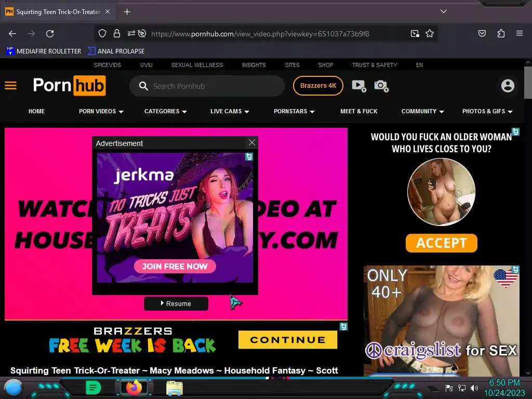
Task: Go to the HOME nav item
Action: tap(37, 111)
